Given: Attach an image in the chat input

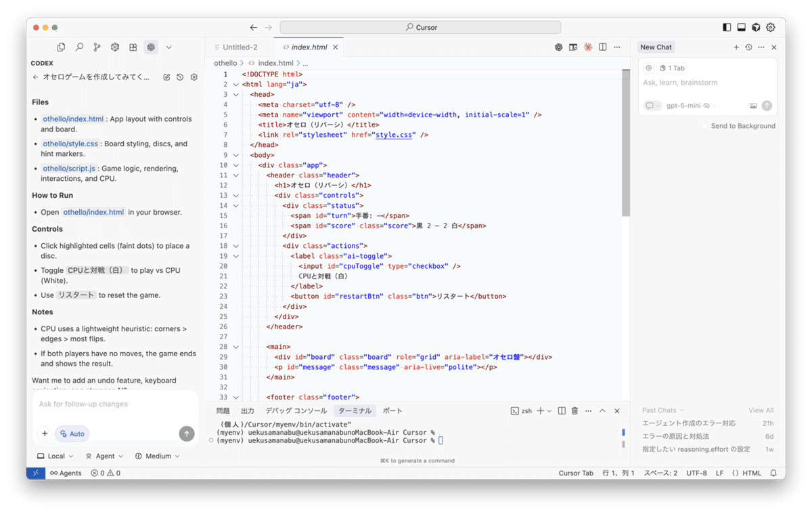Looking at the screenshot, I should click(753, 106).
